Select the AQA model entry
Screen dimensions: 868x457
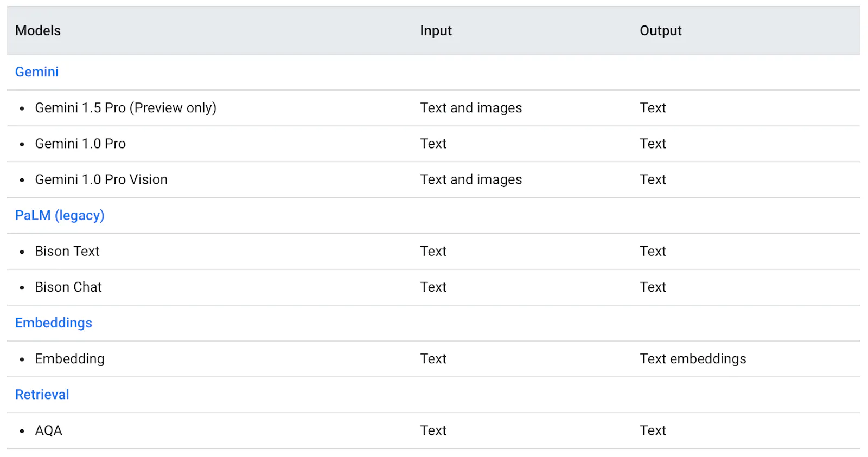pos(49,430)
